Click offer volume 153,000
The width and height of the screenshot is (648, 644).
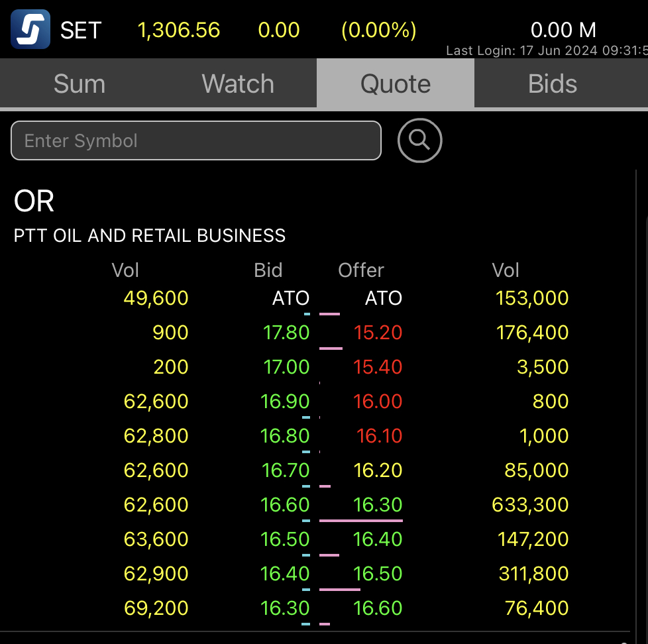coord(532,298)
